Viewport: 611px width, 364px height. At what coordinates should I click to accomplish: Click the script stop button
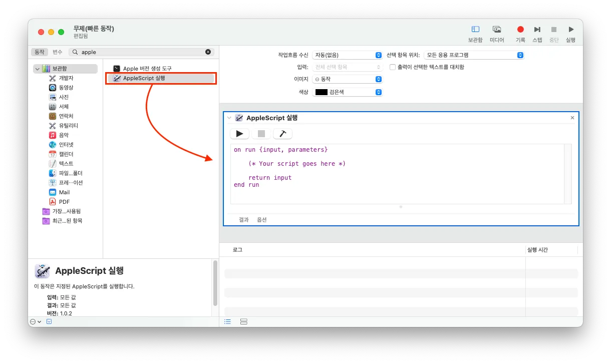tap(261, 134)
